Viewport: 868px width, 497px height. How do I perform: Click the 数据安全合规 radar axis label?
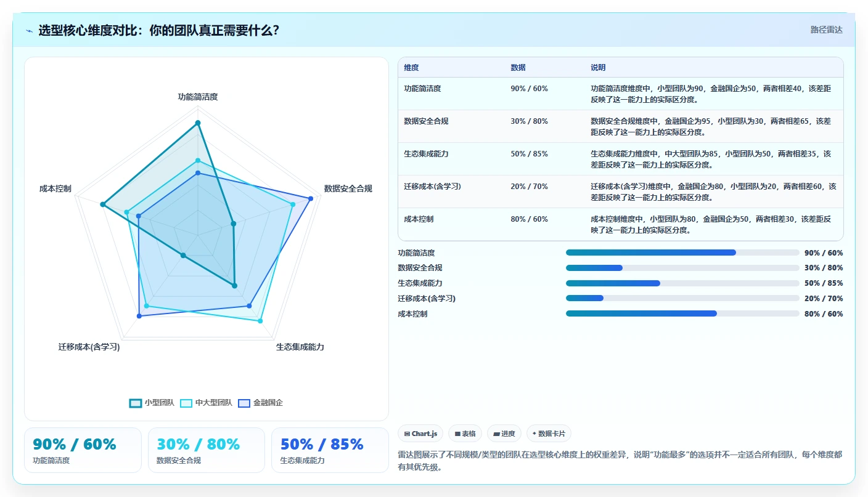(348, 188)
